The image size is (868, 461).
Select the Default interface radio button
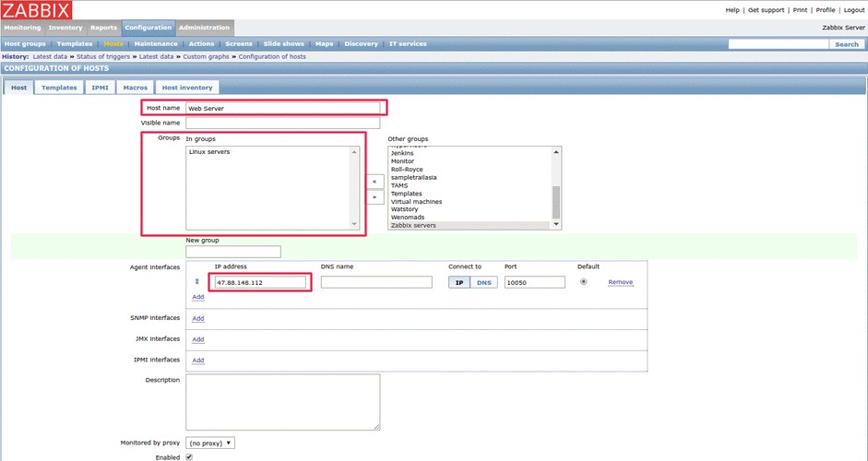tap(584, 282)
